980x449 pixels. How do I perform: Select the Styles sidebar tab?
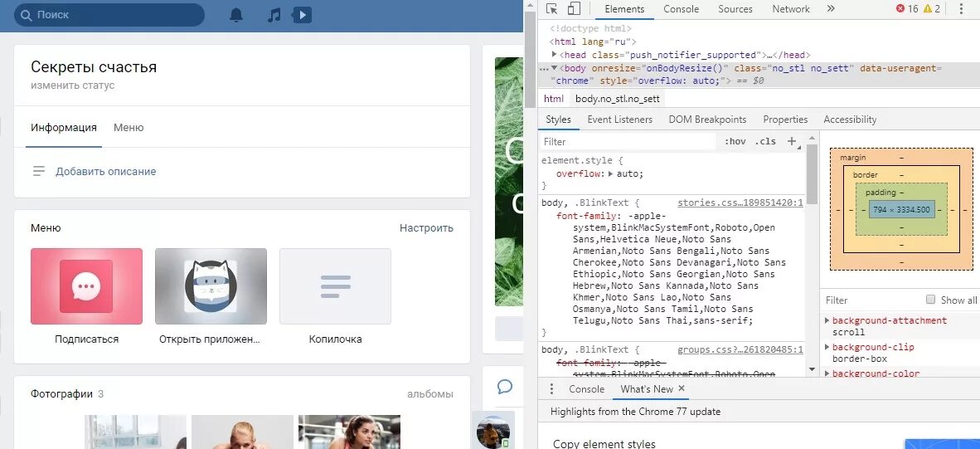coord(558,120)
